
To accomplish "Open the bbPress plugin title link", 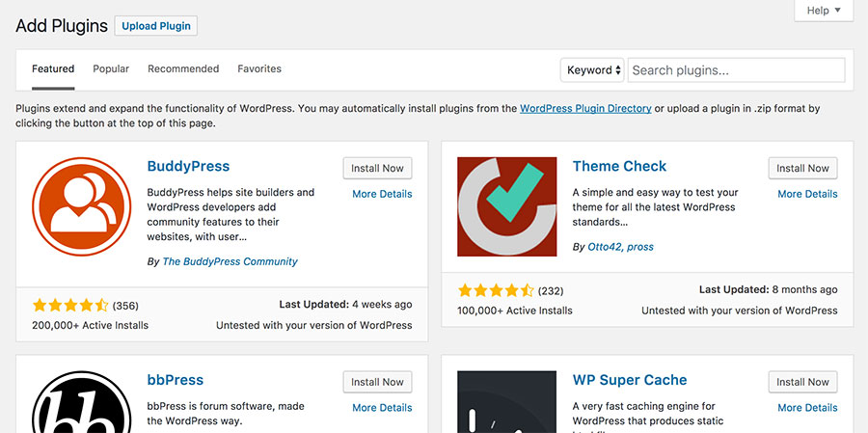I will coord(176,380).
